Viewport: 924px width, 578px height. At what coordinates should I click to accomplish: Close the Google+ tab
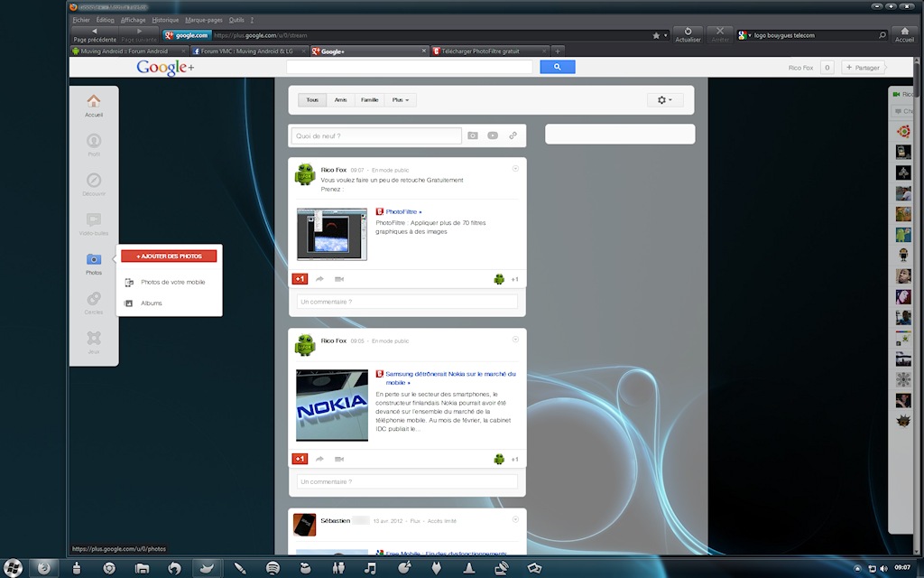tap(424, 51)
